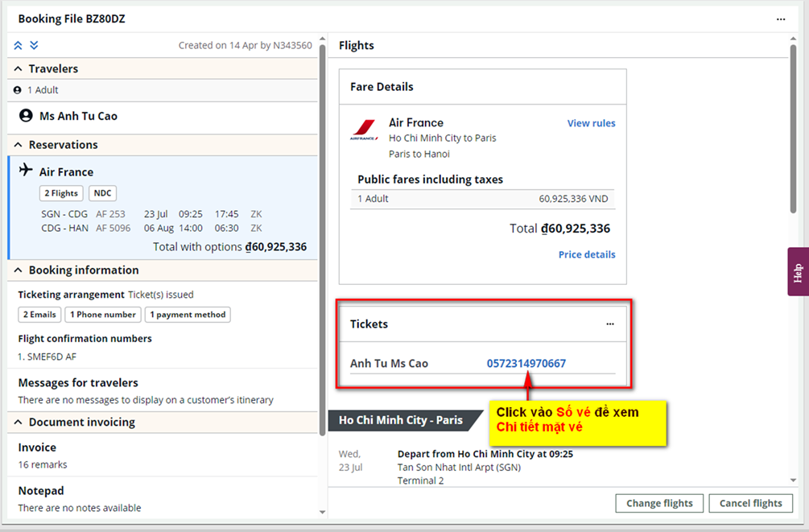Click the 2 Flights tag
809x532 pixels.
tap(61, 193)
